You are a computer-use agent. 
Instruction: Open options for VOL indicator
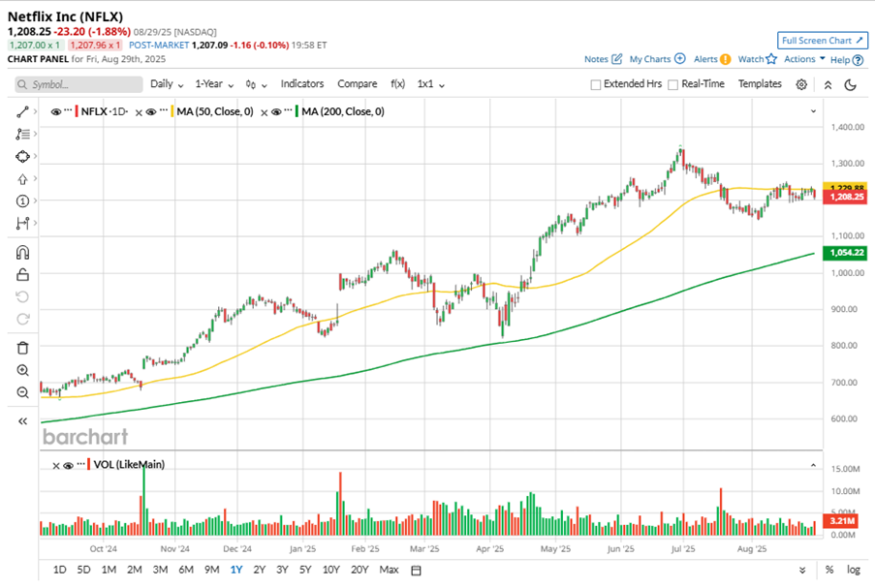(81, 464)
